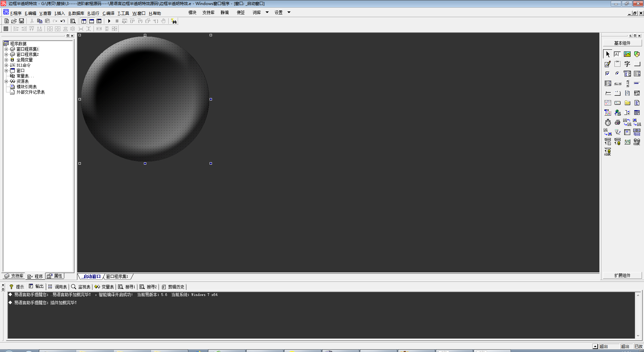The width and height of the screenshot is (644, 352).
Task: Click the New file toolbar icon
Action: pos(6,21)
